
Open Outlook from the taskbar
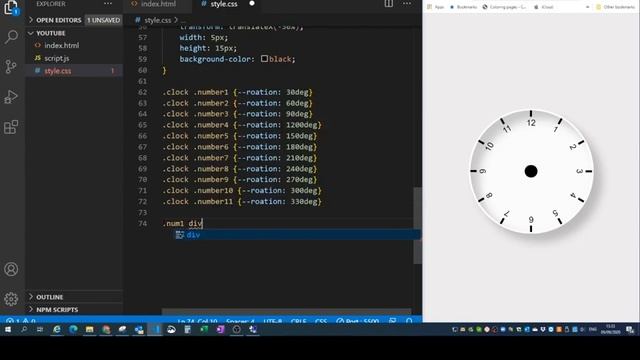139,329
